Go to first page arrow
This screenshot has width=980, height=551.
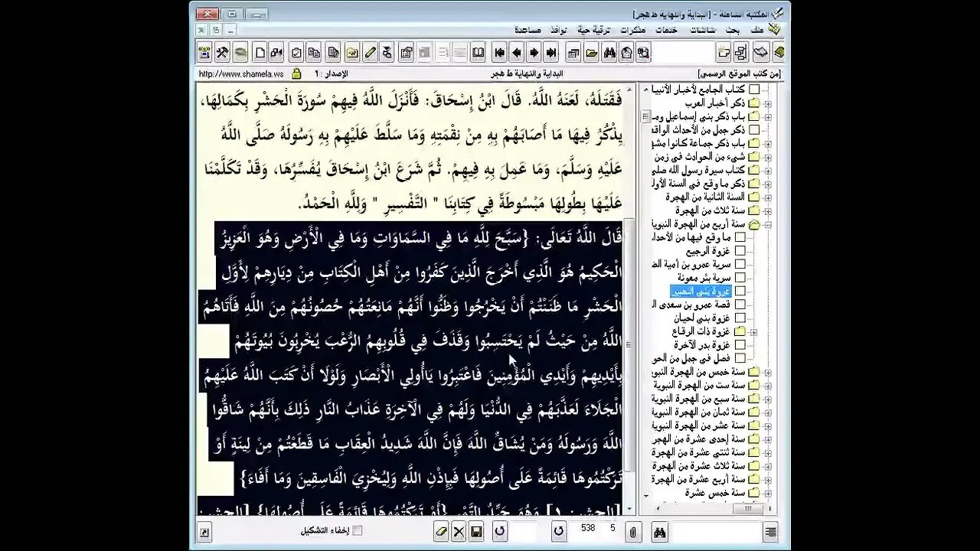pyautogui.click(x=499, y=53)
